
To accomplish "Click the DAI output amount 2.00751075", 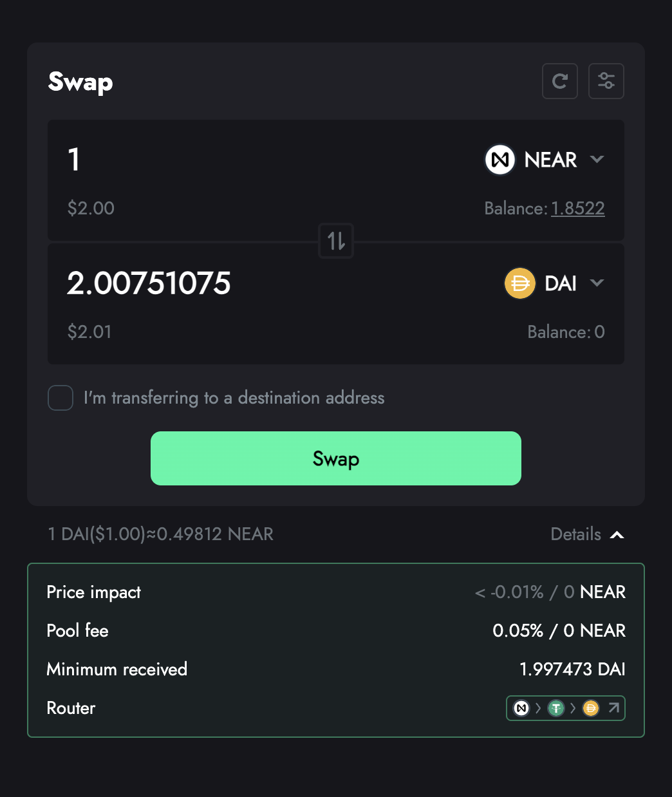I will 149,283.
